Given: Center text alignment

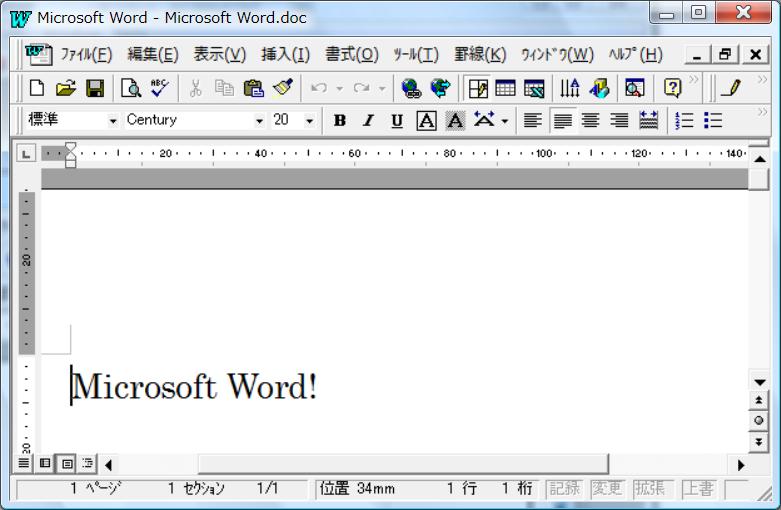Looking at the screenshot, I should coord(591,121).
